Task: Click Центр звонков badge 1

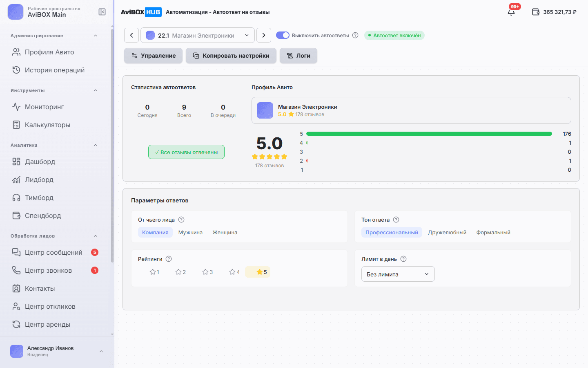Action: point(95,270)
